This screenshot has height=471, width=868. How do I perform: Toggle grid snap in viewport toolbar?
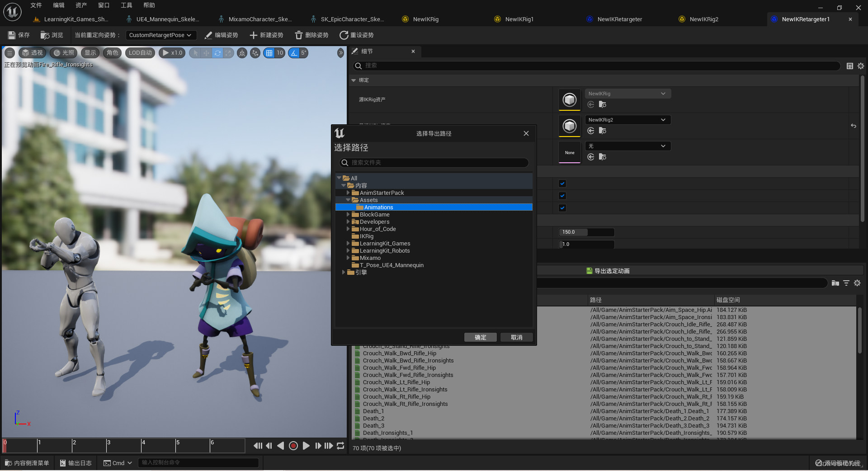tap(269, 53)
